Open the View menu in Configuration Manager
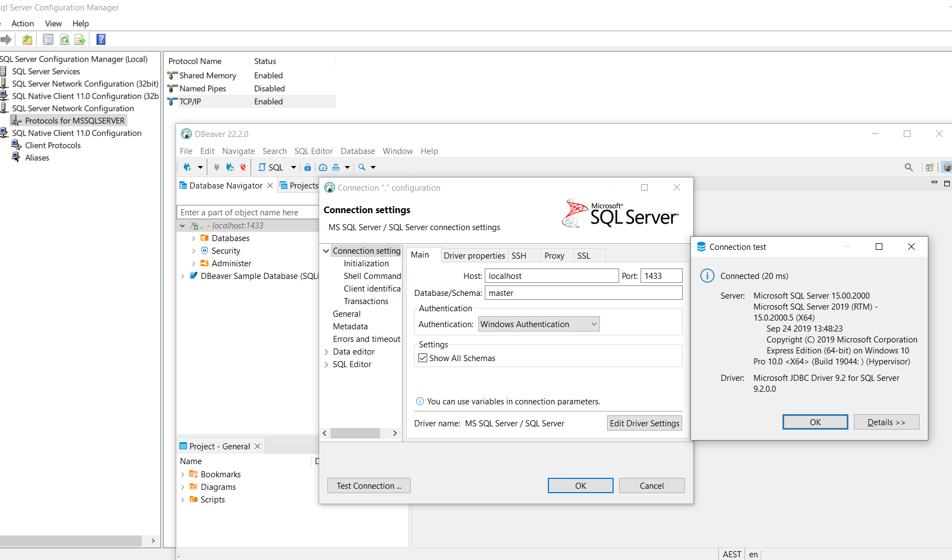 click(53, 24)
